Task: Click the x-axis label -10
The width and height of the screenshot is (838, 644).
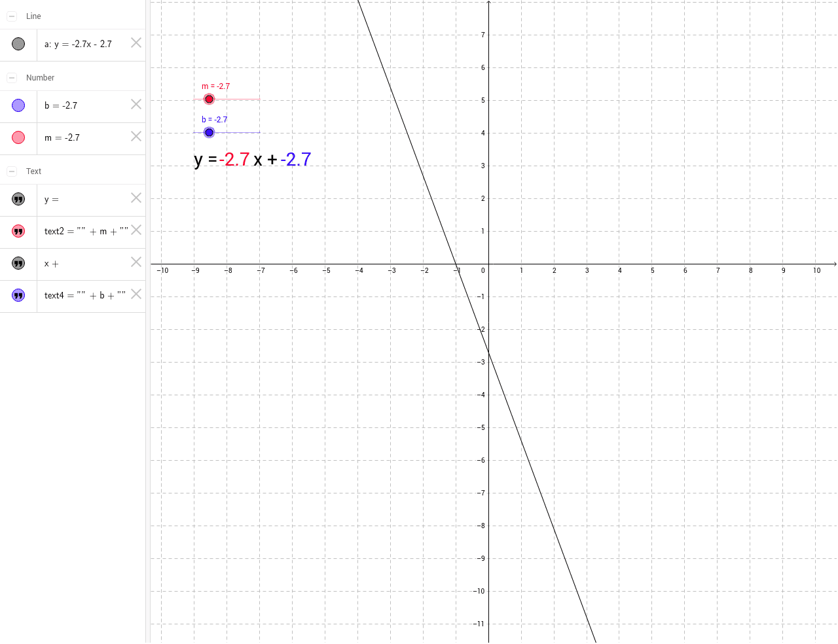Action: pyautogui.click(x=162, y=270)
